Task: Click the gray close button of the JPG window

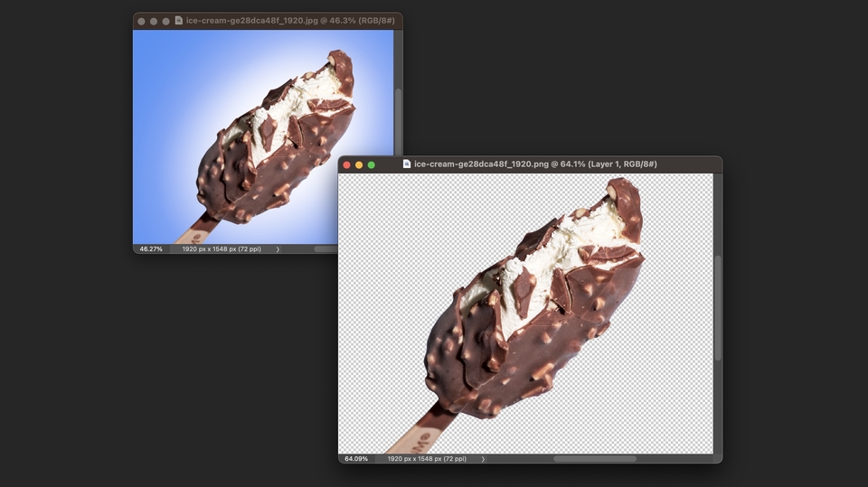Action: [141, 22]
